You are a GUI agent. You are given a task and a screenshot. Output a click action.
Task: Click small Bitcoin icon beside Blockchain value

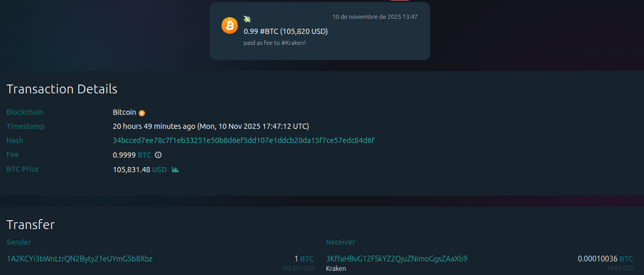[142, 113]
